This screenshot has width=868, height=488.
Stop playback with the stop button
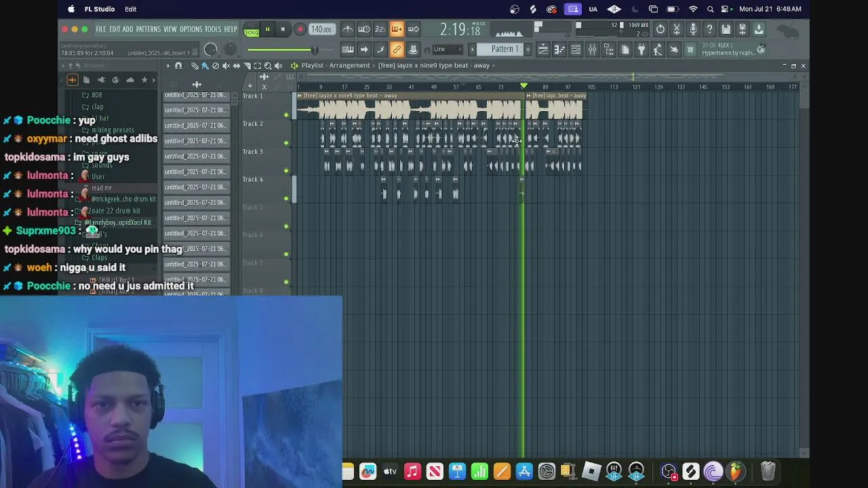283,29
